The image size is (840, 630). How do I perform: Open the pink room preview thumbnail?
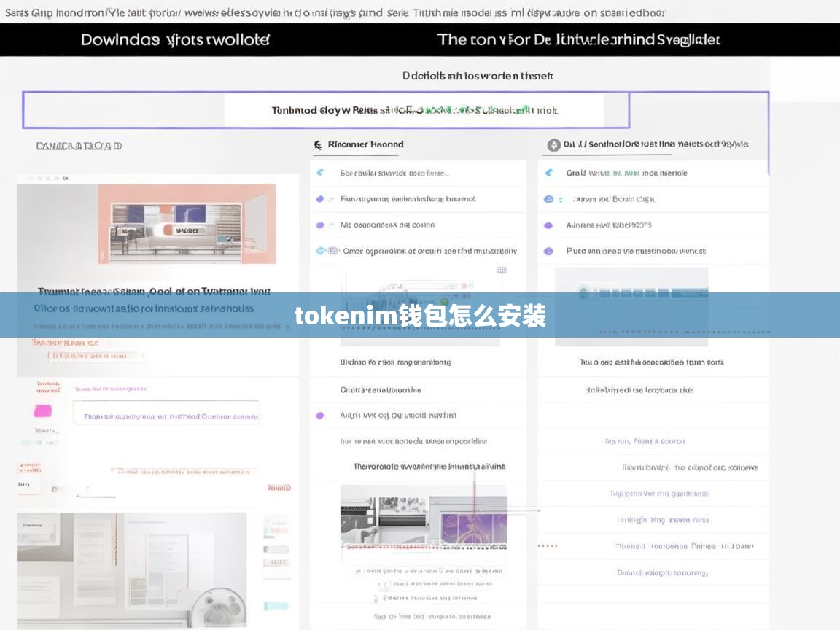coord(187,224)
